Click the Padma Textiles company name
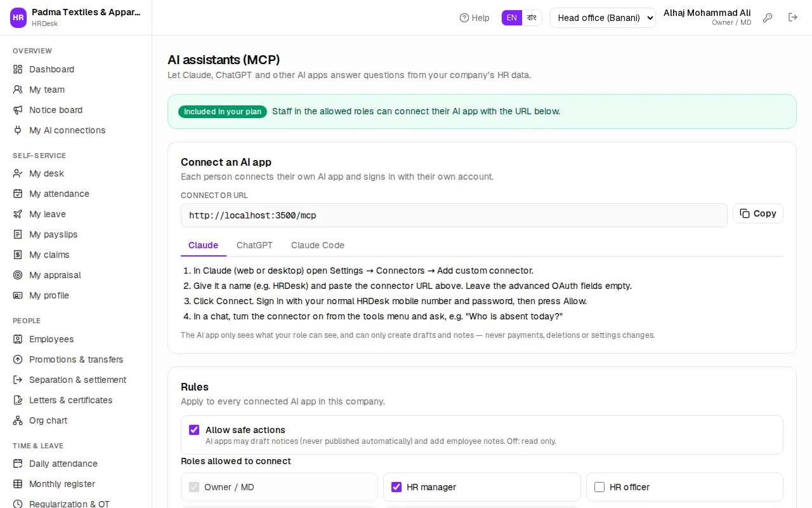Image resolution: width=812 pixels, height=508 pixels. 86,12
